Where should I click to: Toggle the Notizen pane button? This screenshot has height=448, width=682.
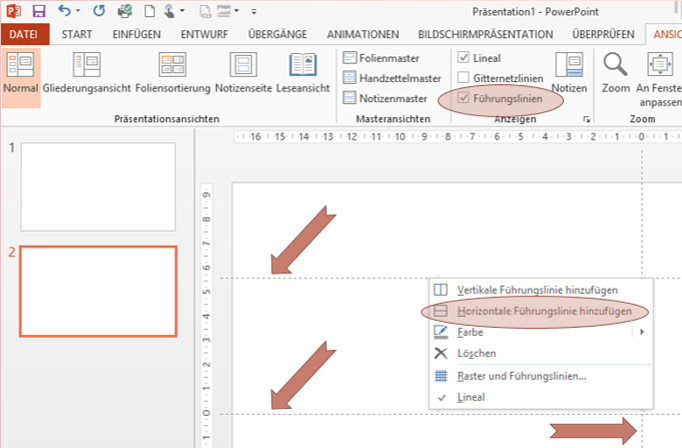click(569, 75)
